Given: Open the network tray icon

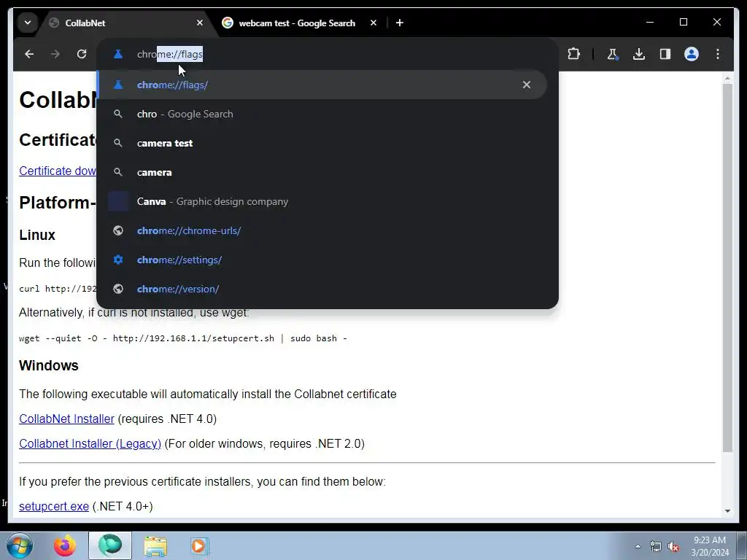Looking at the screenshot, I should [x=656, y=546].
